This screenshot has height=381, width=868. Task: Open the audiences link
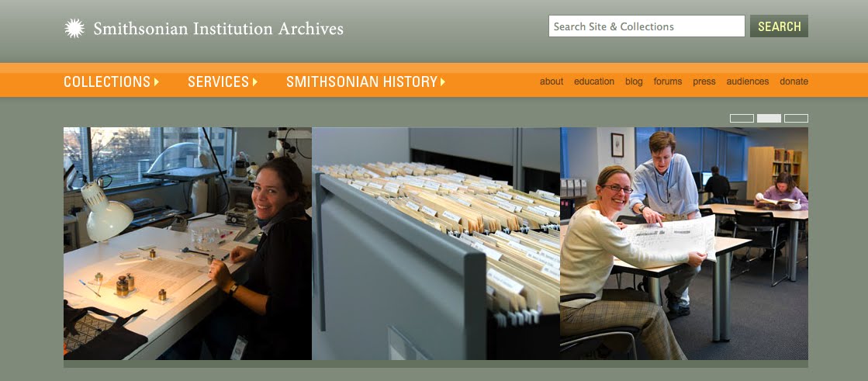[747, 81]
